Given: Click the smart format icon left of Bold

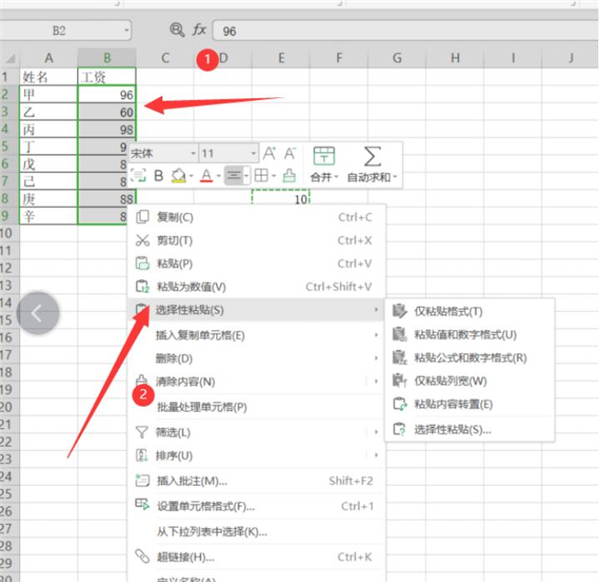Looking at the screenshot, I should point(138,176).
